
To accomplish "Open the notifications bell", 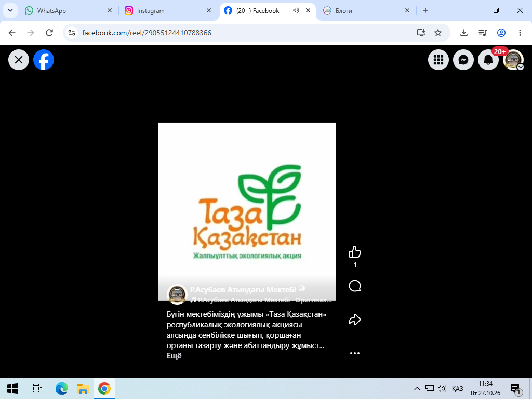I will pos(488,60).
